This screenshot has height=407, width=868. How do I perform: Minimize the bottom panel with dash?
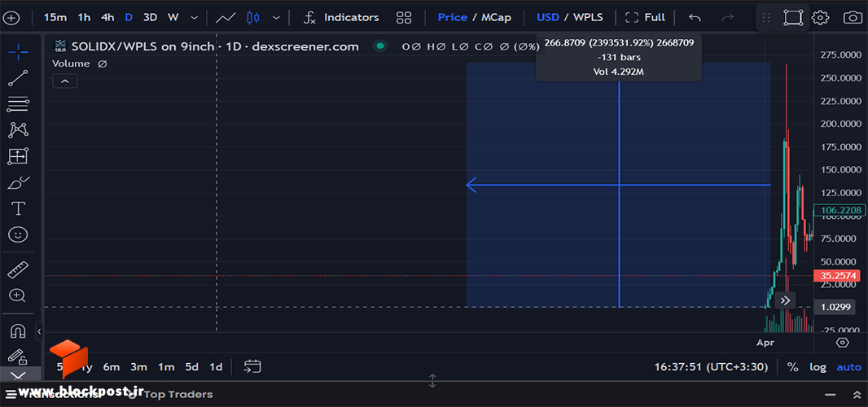coord(829,395)
